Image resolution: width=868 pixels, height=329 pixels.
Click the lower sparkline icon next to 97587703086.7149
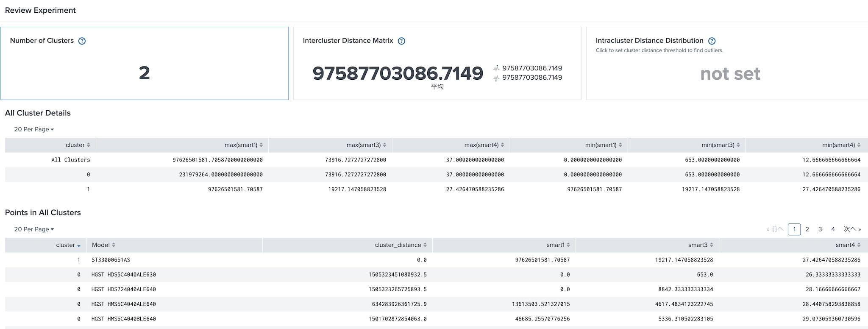tap(496, 78)
